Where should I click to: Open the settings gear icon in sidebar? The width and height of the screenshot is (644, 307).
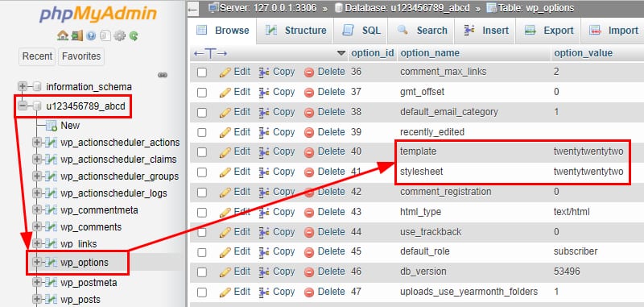(119, 35)
